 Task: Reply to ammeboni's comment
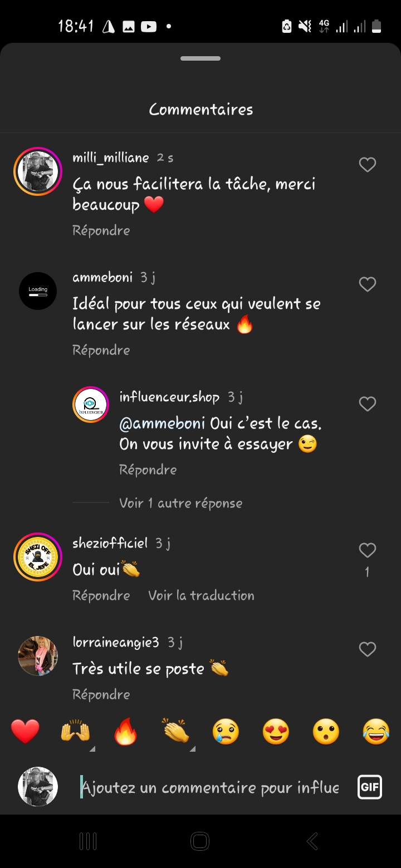(x=101, y=350)
